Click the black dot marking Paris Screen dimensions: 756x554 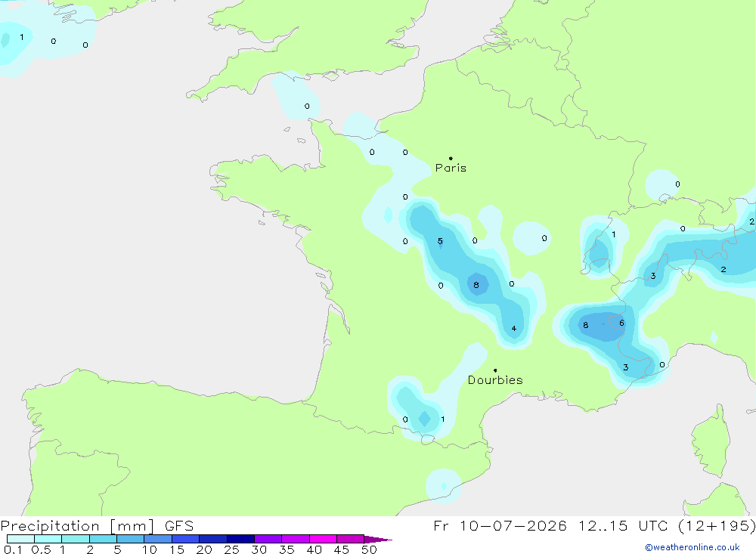click(451, 158)
